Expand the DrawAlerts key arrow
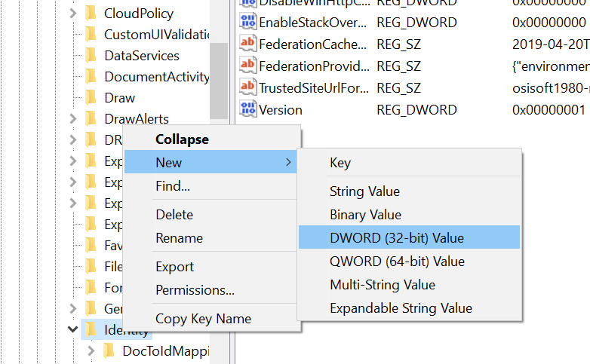Screen dimensions: 590x364 (73, 118)
